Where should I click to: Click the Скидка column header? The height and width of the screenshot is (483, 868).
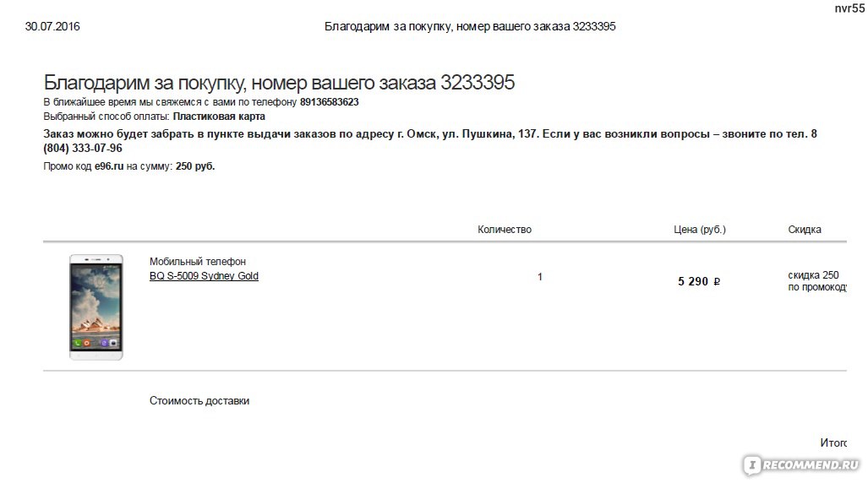pyautogui.click(x=805, y=229)
